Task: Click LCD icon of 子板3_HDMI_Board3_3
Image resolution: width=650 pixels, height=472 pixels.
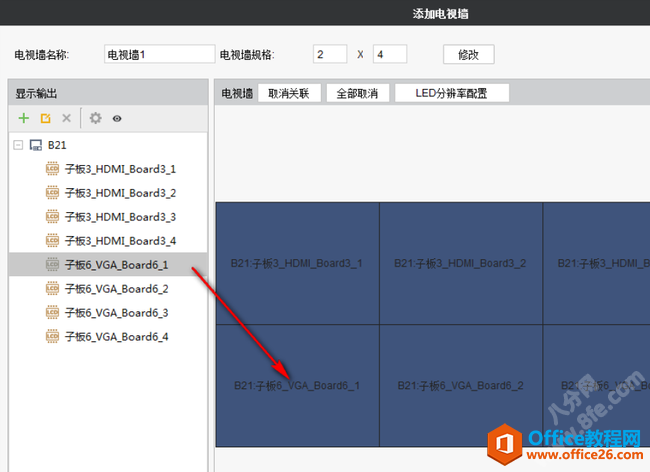Action: point(52,217)
